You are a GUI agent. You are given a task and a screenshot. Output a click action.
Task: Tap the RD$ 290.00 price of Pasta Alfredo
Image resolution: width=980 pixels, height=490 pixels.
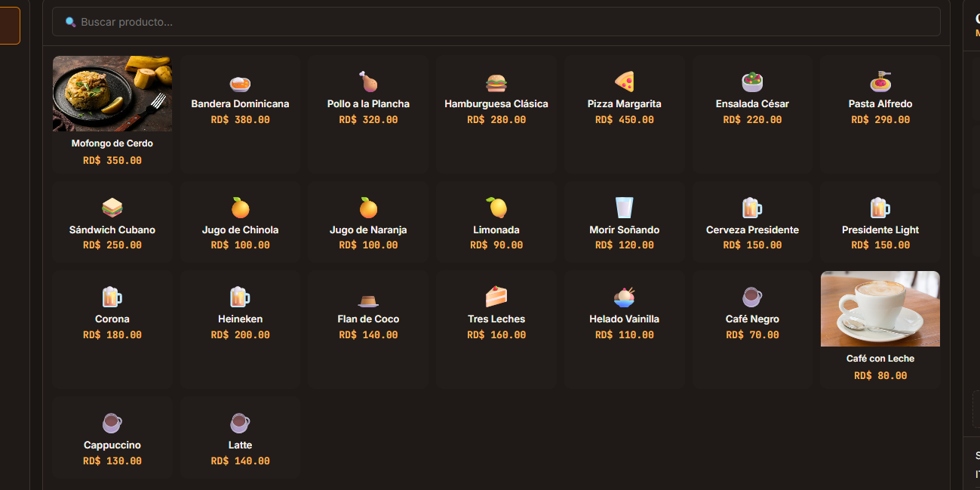pos(880,119)
